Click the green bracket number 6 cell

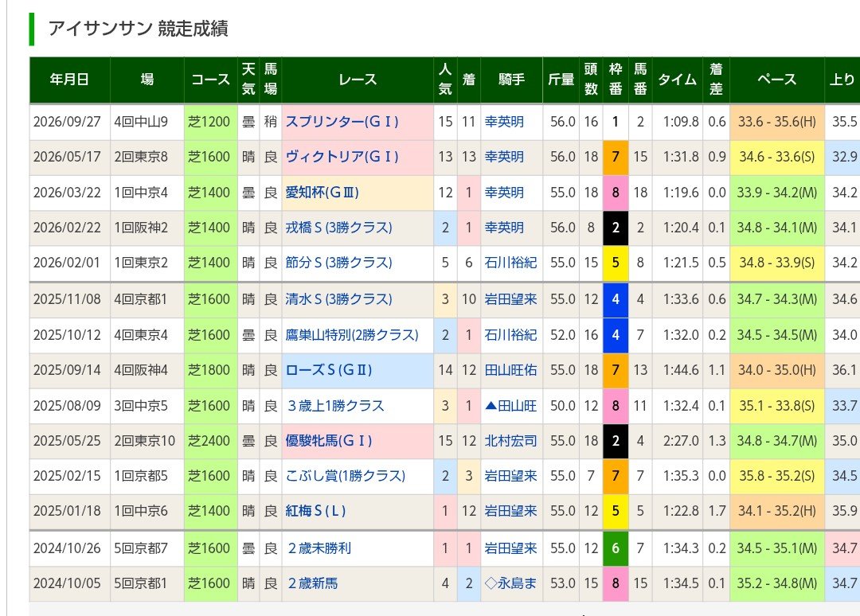click(616, 548)
